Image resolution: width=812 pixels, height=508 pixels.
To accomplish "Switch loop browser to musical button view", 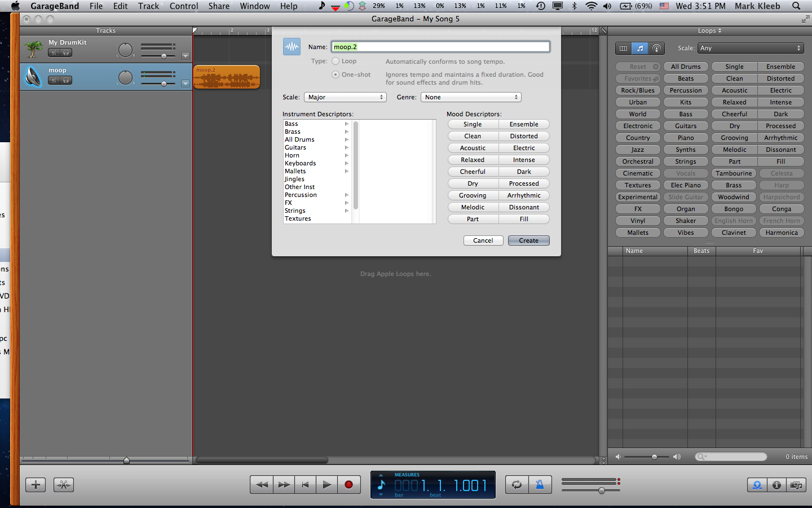I will click(639, 48).
